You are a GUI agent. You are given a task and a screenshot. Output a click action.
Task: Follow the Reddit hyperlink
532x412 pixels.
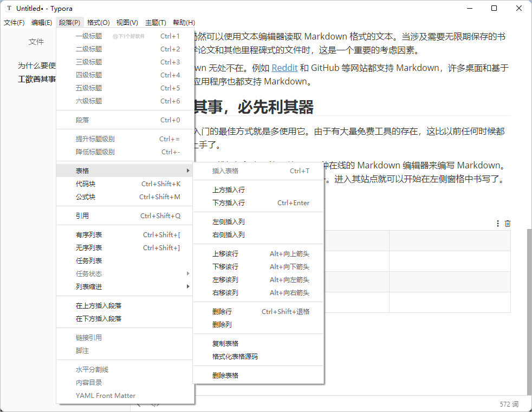(x=284, y=68)
